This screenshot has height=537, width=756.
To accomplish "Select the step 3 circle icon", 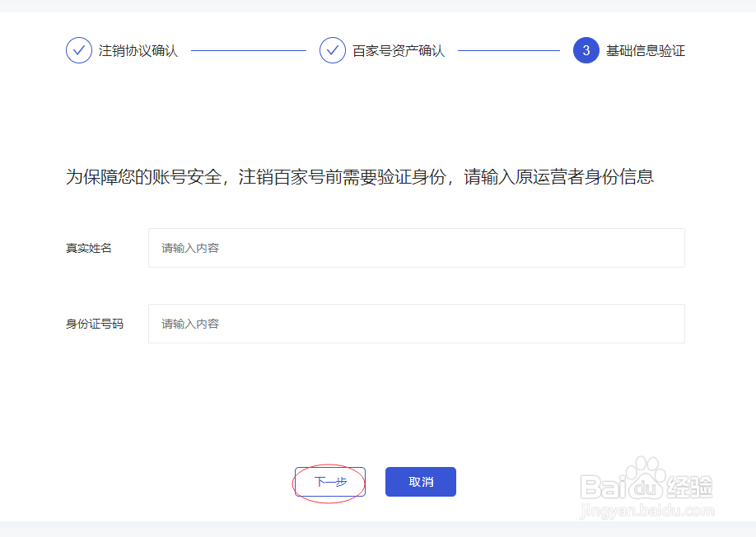I will [x=586, y=50].
